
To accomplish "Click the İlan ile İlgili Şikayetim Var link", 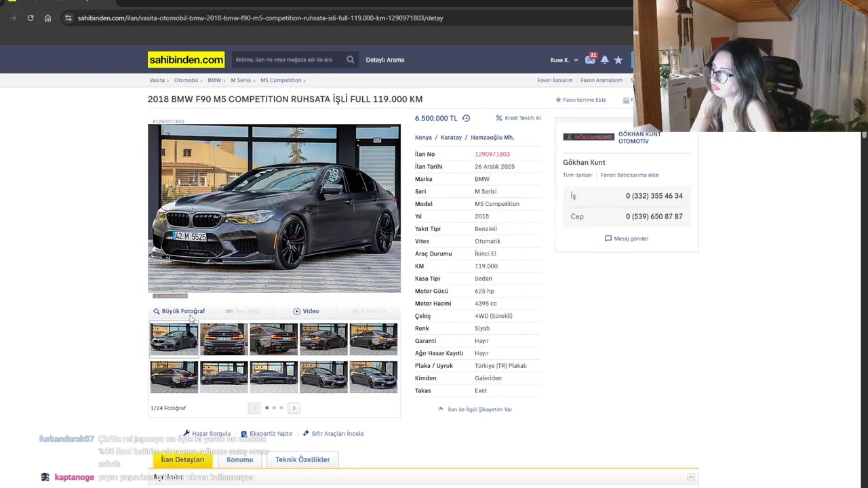I will pyautogui.click(x=479, y=409).
